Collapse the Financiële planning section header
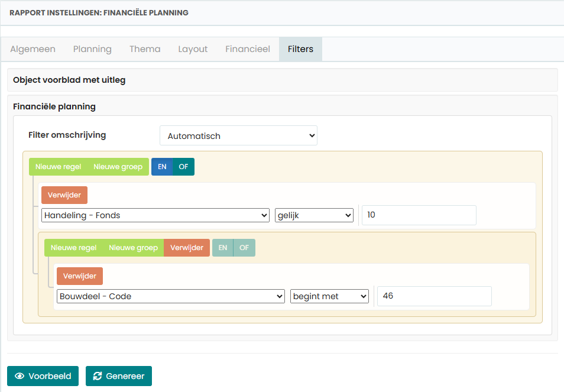The width and height of the screenshot is (564, 392). 54,106
